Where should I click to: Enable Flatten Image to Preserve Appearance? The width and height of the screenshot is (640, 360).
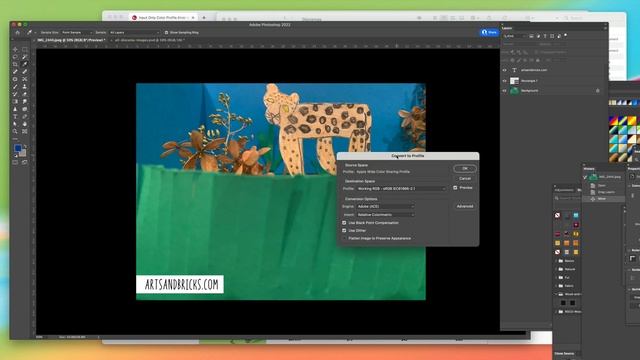[x=344, y=238]
